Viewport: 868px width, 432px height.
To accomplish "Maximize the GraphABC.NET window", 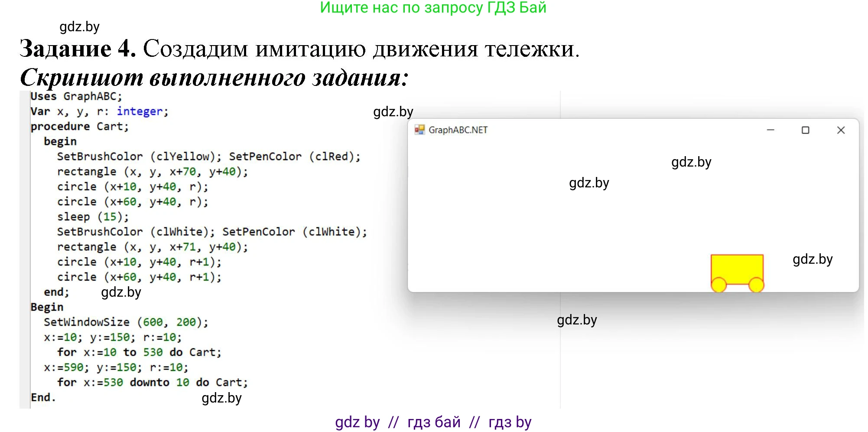I will click(805, 130).
